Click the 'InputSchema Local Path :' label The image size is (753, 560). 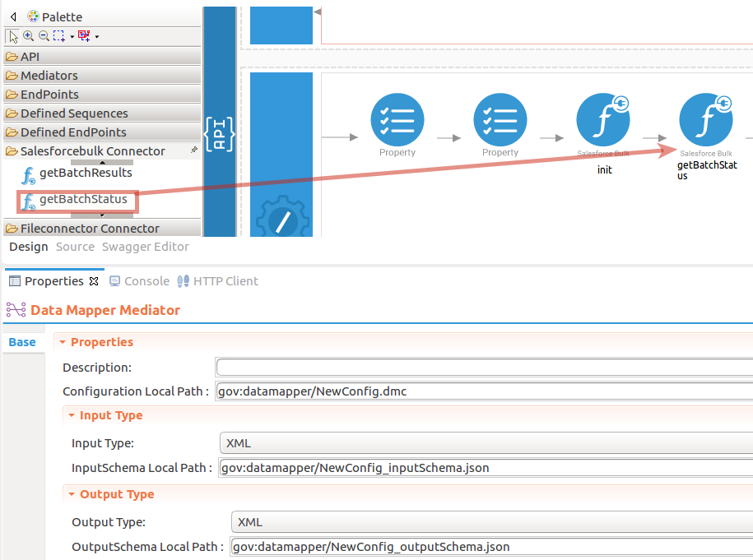[142, 468]
